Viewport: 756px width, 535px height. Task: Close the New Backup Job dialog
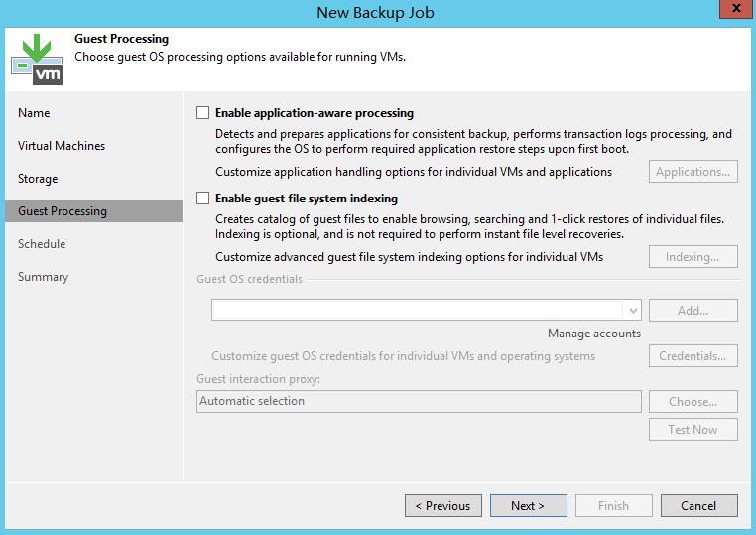[735, 9]
